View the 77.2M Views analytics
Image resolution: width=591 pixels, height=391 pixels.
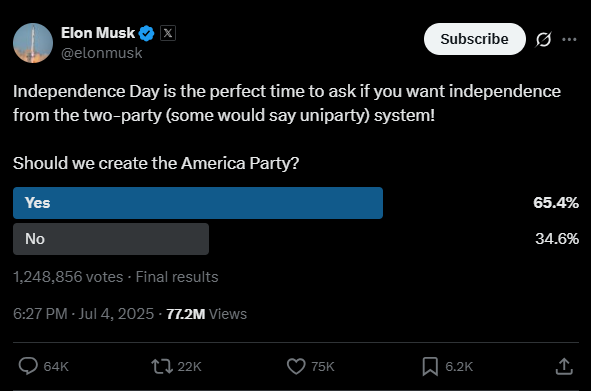207,314
